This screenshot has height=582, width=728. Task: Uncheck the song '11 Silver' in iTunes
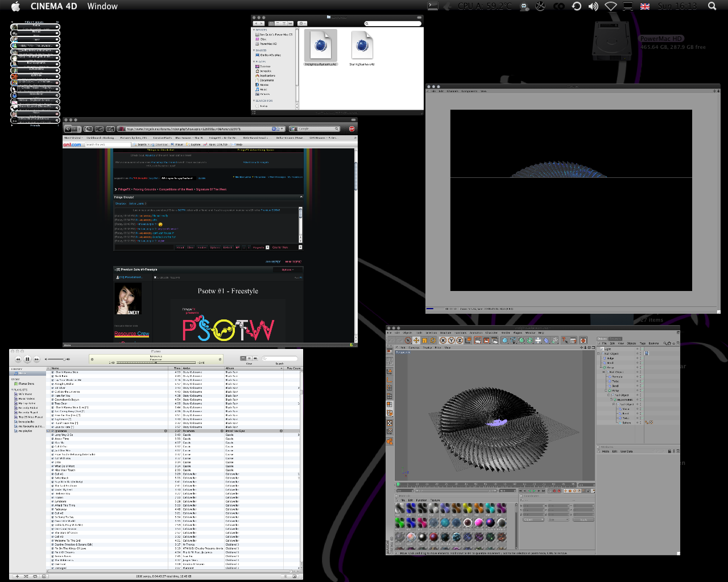coord(52,388)
